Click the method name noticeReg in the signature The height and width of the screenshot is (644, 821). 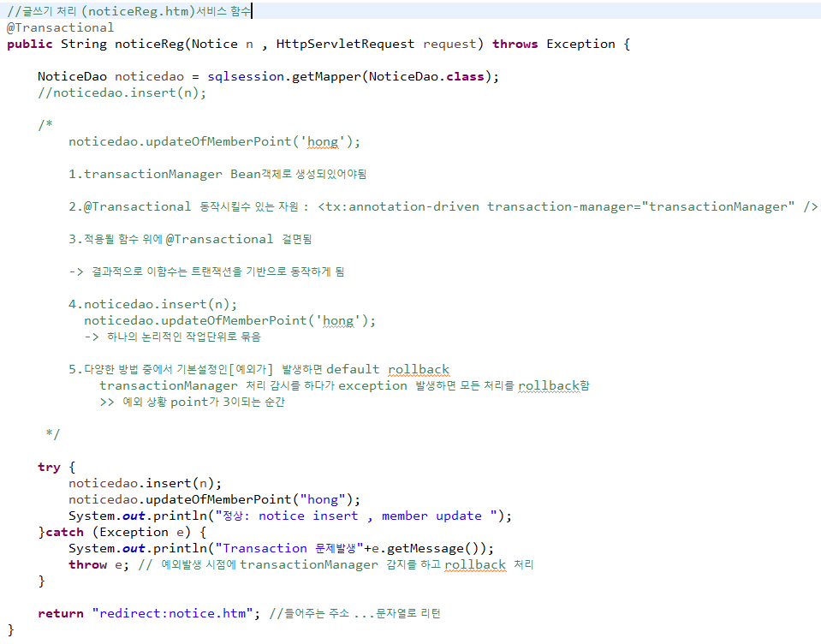click(150, 44)
